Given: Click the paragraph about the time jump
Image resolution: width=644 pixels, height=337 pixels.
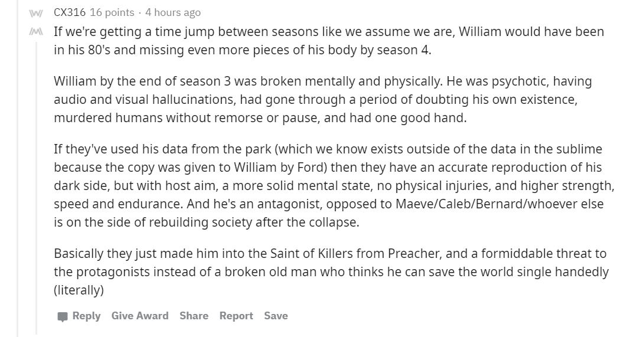Looking at the screenshot, I should click(x=328, y=41).
